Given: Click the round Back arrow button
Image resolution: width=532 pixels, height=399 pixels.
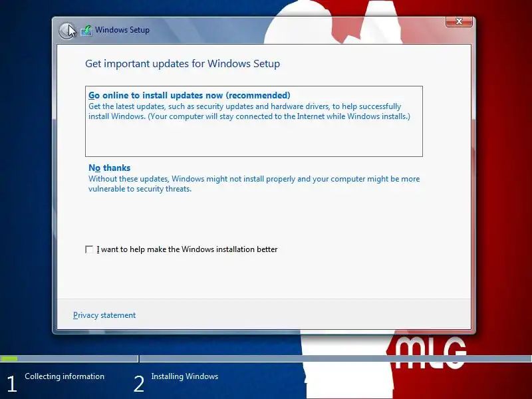Looking at the screenshot, I should click(x=66, y=31).
